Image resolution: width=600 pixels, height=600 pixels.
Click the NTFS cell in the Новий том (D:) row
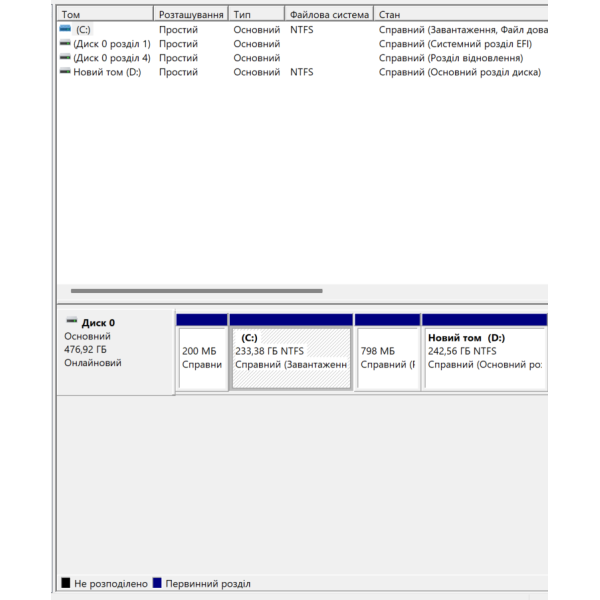(302, 72)
